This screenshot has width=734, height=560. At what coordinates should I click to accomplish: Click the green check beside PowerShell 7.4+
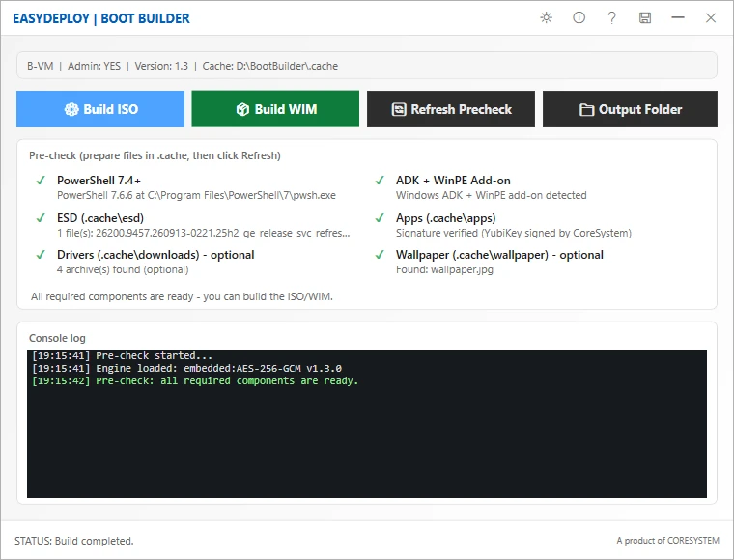click(41, 181)
